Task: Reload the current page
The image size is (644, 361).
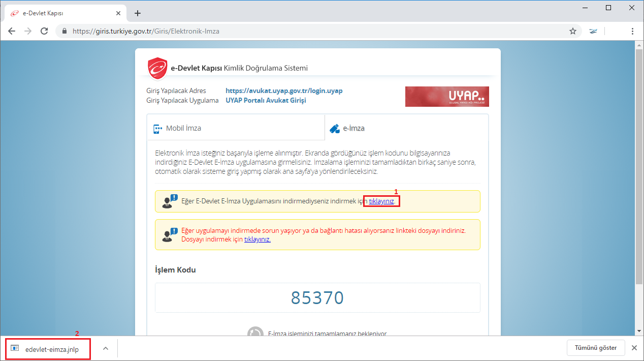Action: pos(44,31)
